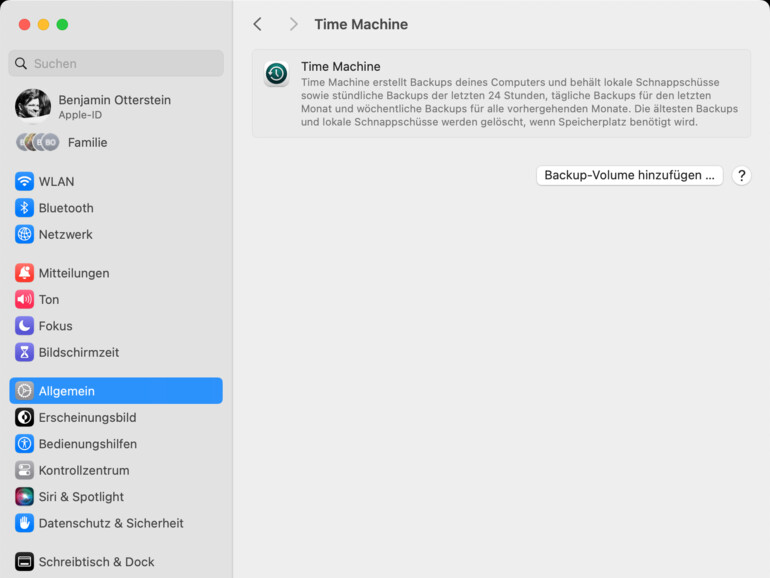Click Benjamin Otterstein's profile picture
The height and width of the screenshot is (578, 770).
pyautogui.click(x=33, y=105)
